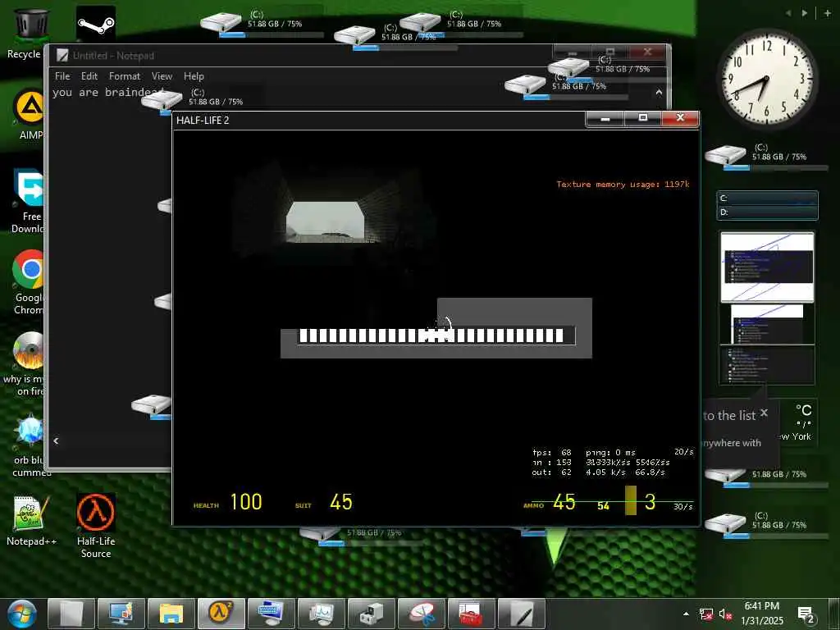Click the SUIT 45 HUD readout
This screenshot has width=840, height=630.
point(323,502)
